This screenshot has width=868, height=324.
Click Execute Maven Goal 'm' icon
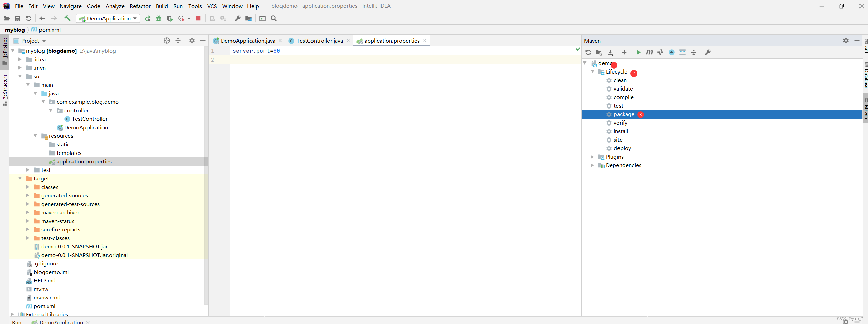pos(649,52)
